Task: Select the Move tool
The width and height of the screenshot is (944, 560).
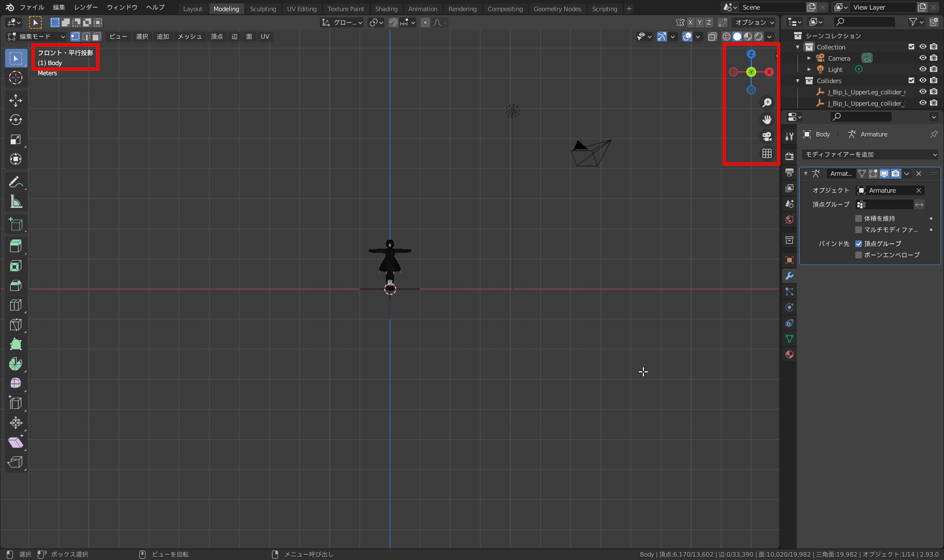Action: tap(16, 101)
